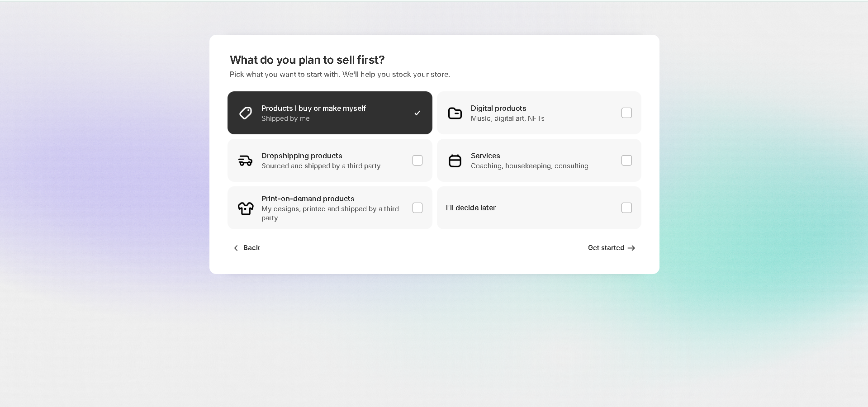This screenshot has height=407, width=868.
Task: Uncheck the Products I buy or make myself checkmark
Action: click(x=417, y=113)
